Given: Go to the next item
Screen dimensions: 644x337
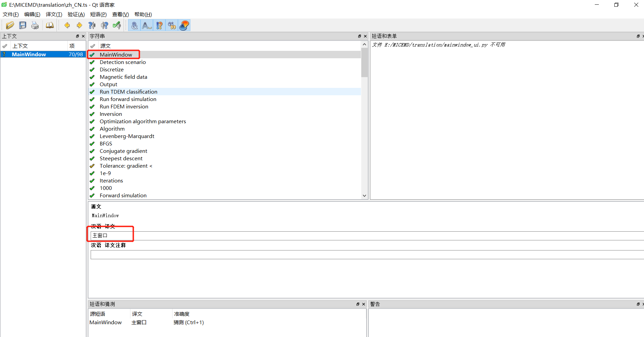Looking at the screenshot, I should [x=80, y=25].
